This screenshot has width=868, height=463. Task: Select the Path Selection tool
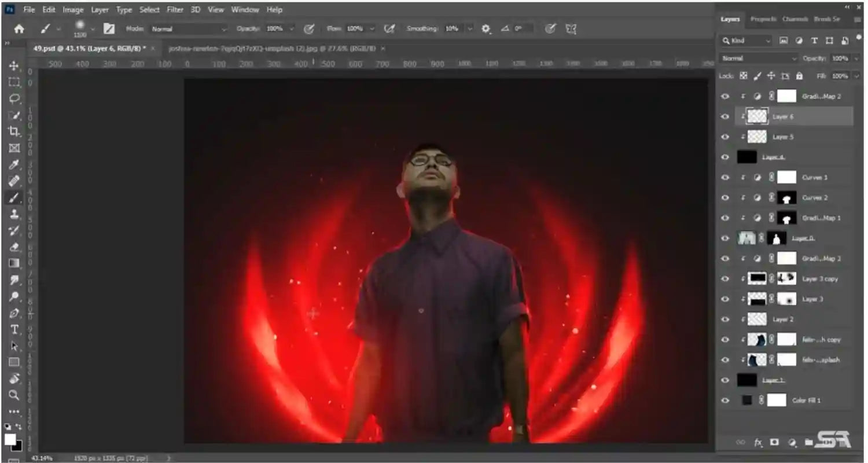click(14, 346)
